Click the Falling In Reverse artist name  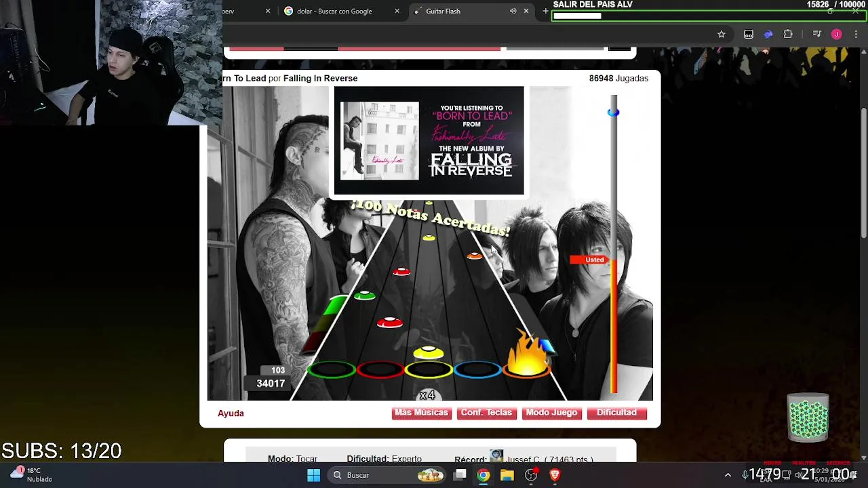coord(320,78)
